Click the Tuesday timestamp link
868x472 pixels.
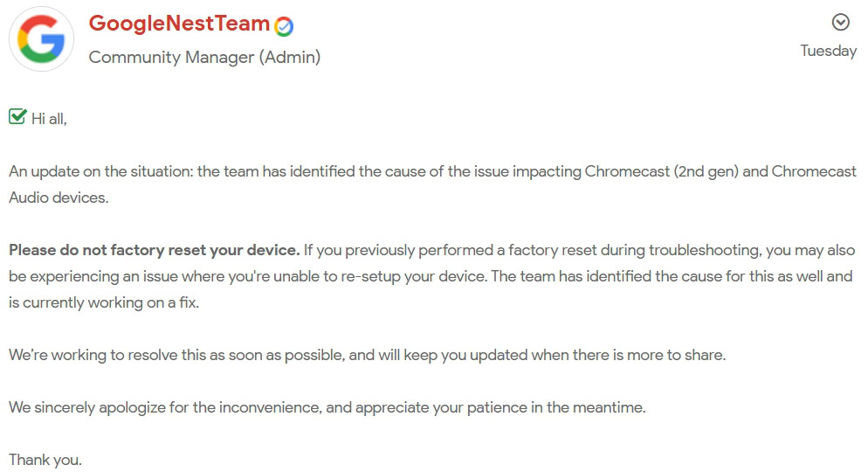click(x=828, y=51)
